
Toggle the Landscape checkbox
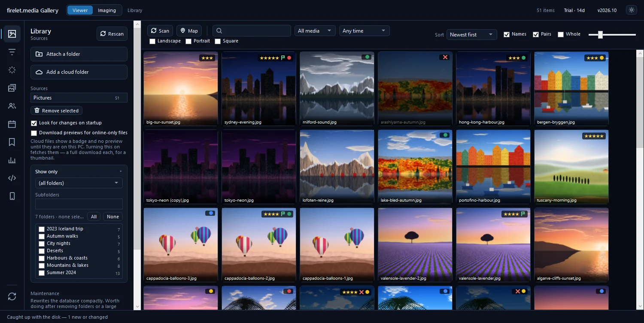(152, 41)
